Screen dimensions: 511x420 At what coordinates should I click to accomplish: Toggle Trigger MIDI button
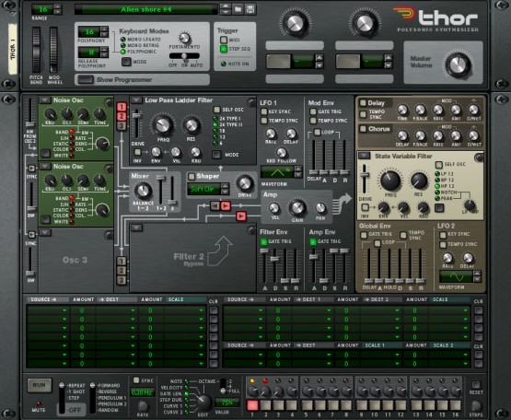click(224, 40)
